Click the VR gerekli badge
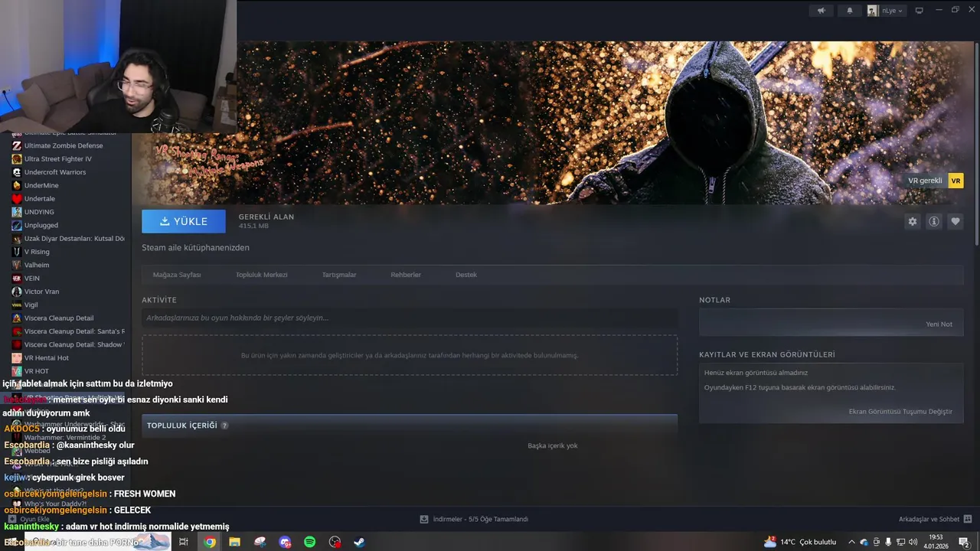980x551 pixels. pyautogui.click(x=933, y=181)
